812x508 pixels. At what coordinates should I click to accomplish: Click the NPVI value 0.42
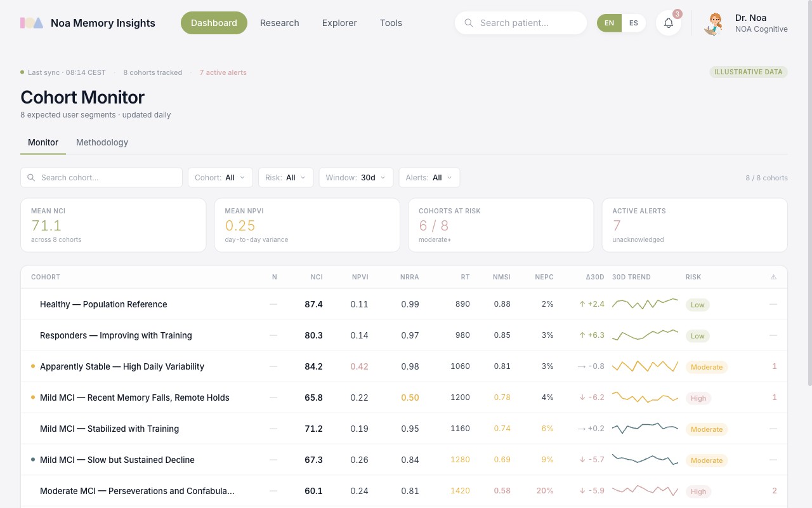(x=360, y=366)
